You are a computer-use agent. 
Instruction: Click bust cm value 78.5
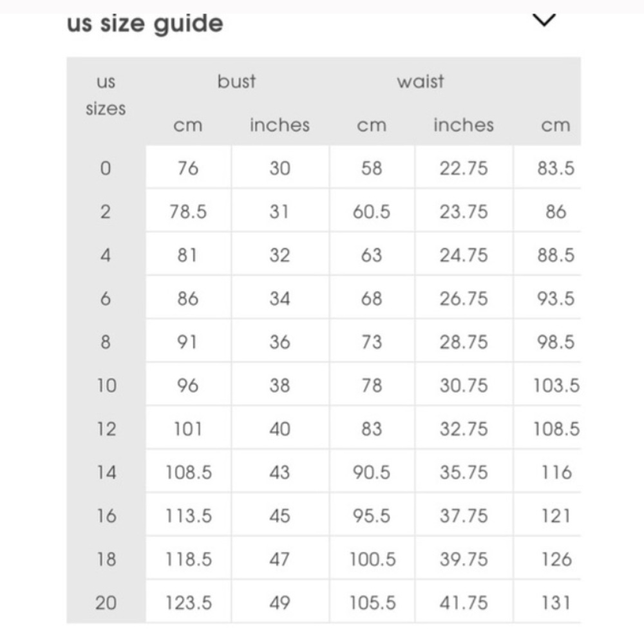pyautogui.click(x=188, y=211)
